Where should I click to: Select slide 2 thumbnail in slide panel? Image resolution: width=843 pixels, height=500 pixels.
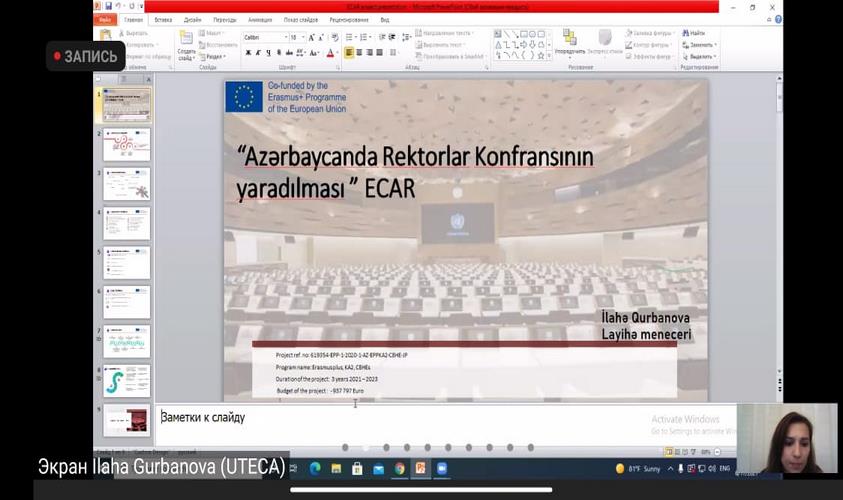pos(127,145)
